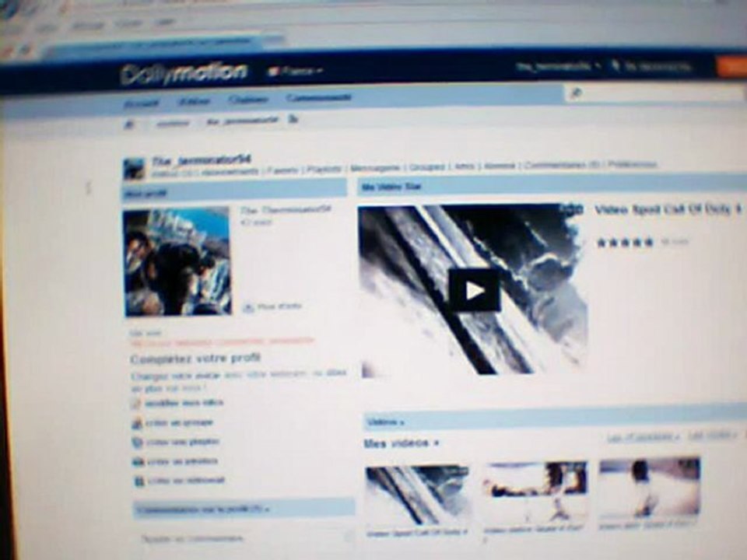Click the fifth créer action's icon

click(x=139, y=481)
